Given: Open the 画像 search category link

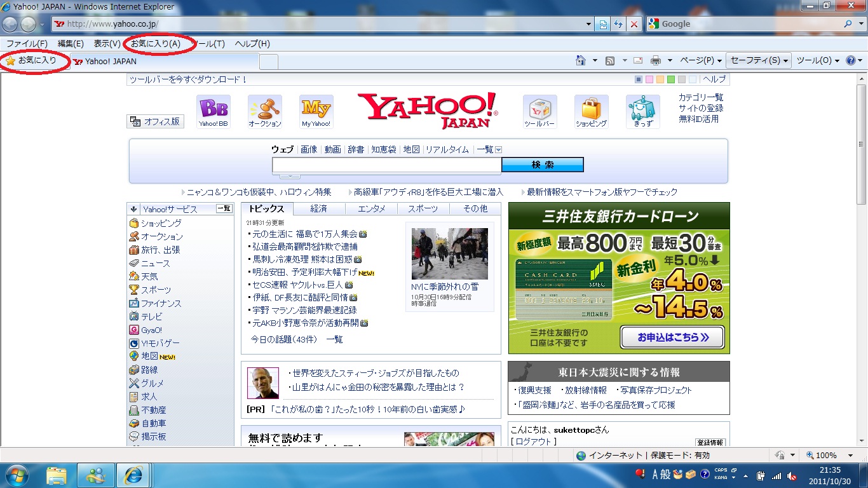Looking at the screenshot, I should click(x=309, y=149).
